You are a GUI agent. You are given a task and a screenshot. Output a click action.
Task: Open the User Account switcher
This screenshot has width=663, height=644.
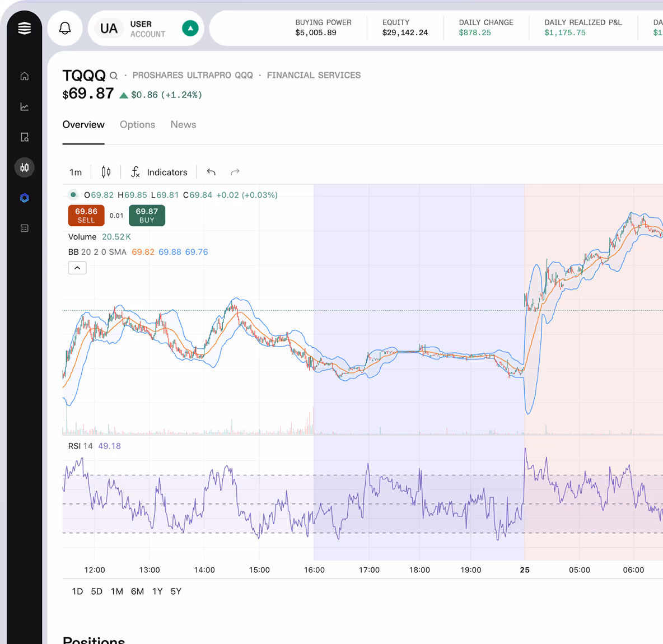pyautogui.click(x=146, y=29)
